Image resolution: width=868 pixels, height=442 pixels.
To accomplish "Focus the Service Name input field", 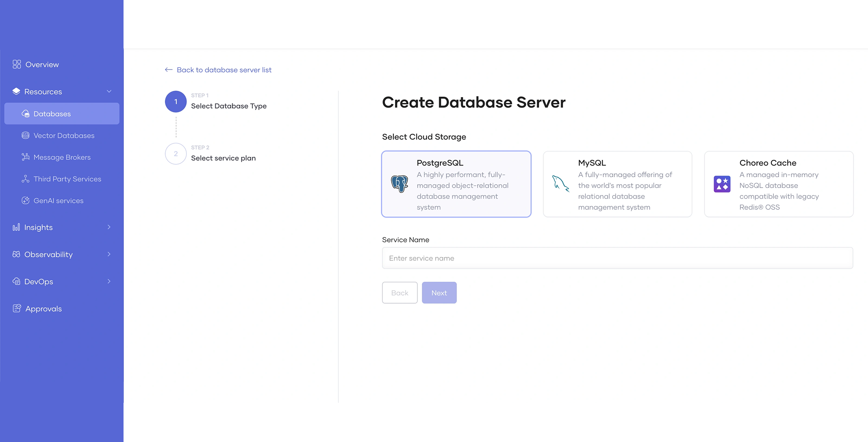I will tap(617, 258).
